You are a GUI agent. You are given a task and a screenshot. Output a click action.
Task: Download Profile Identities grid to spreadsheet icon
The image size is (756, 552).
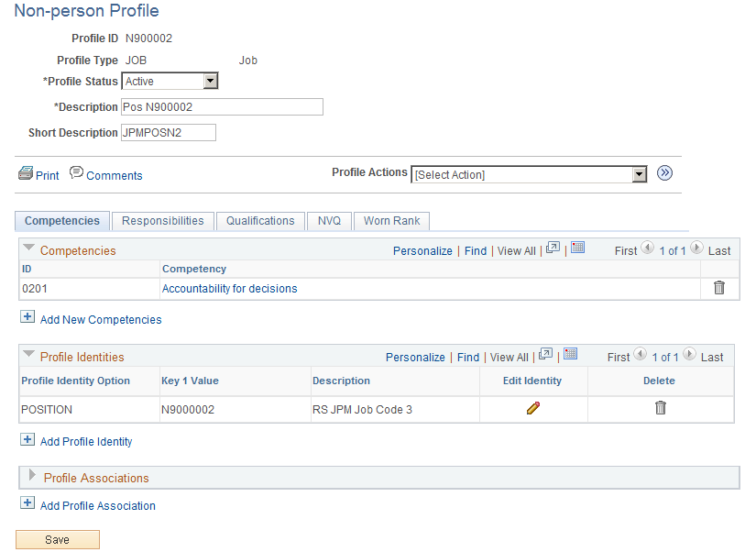point(570,354)
